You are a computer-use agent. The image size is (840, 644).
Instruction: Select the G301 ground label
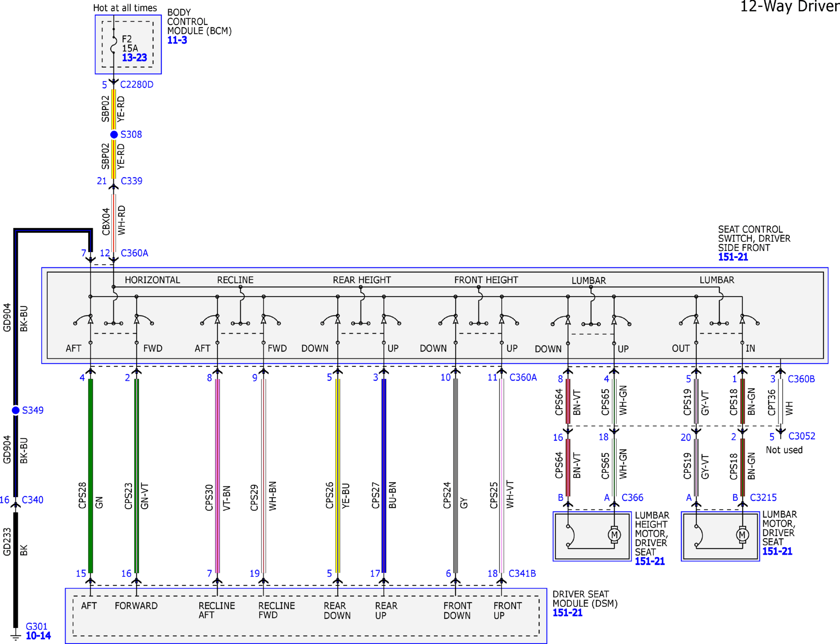[x=37, y=626]
